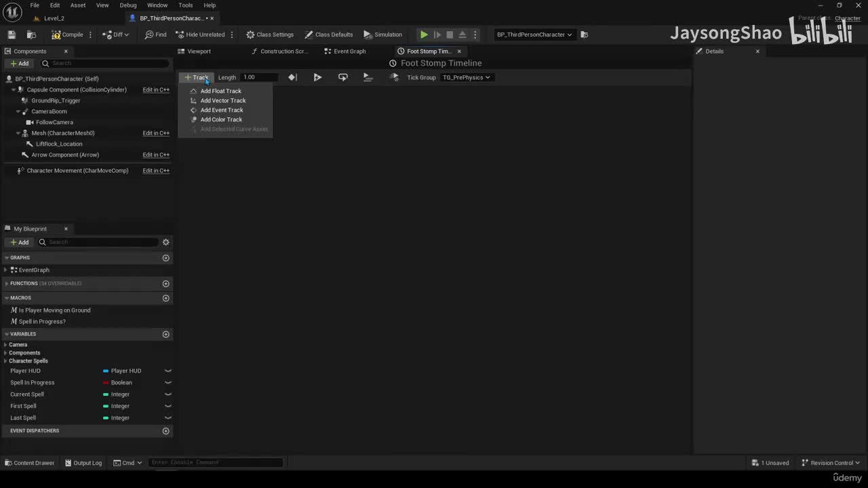868x488 pixels.
Task: Start Play in Editor with the green play button
Action: 424,35
